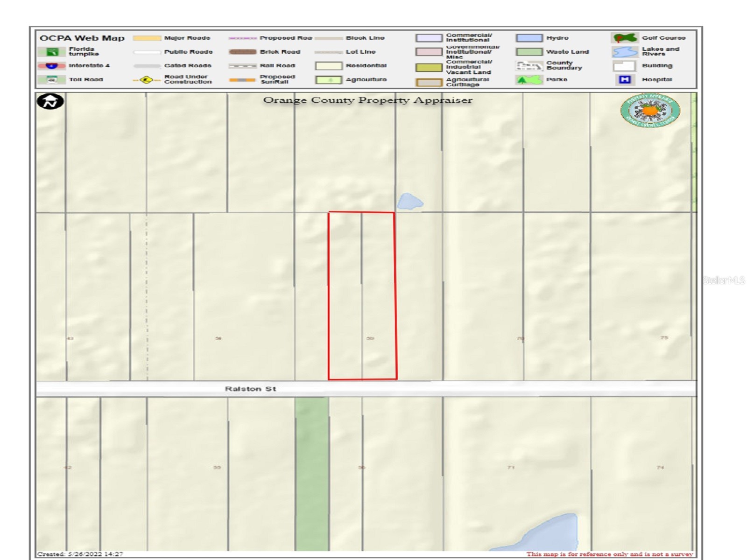Click the Orange County Property Appraiser title

(x=368, y=100)
